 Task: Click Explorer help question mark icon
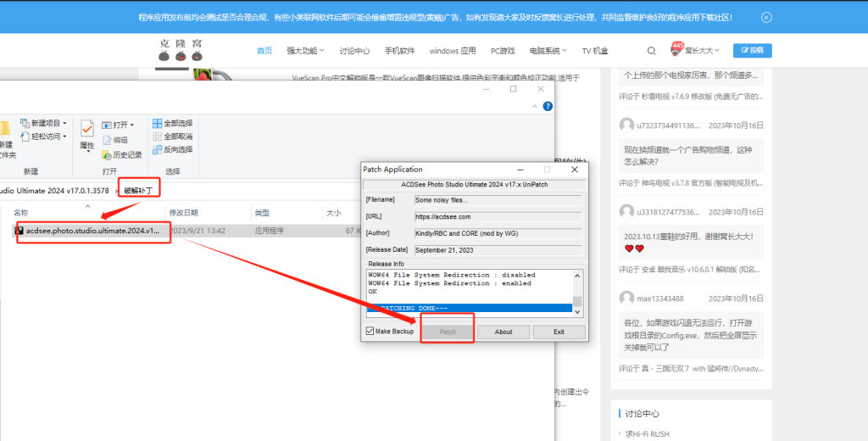tap(548, 106)
